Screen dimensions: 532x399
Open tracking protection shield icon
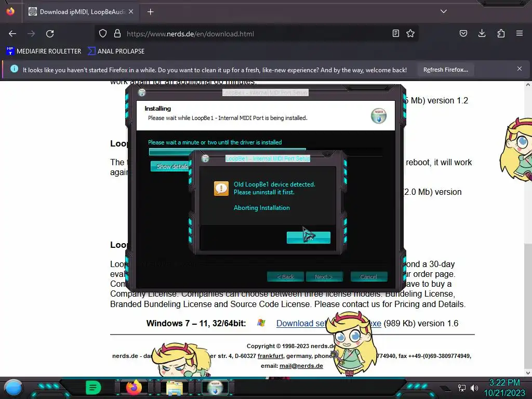click(103, 34)
